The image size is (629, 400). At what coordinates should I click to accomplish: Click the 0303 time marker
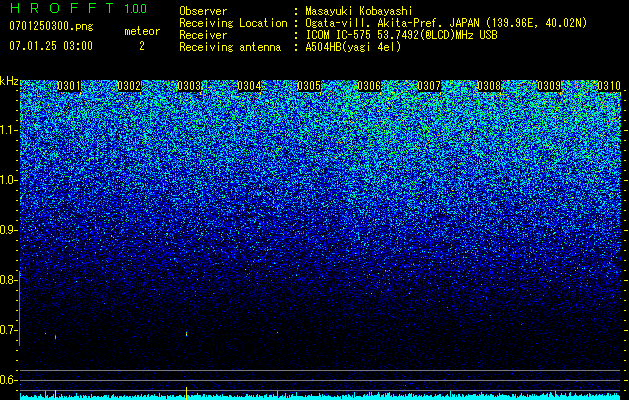189,86
